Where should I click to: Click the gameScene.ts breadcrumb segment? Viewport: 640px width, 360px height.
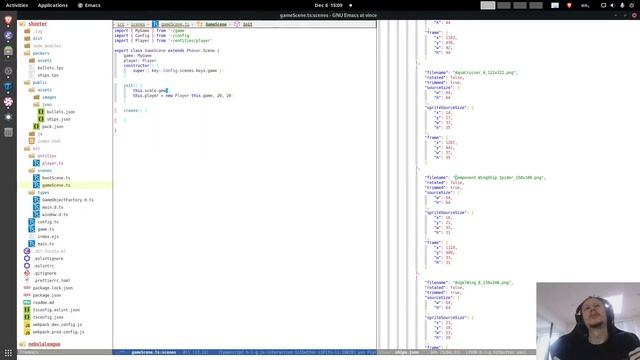pos(175,25)
